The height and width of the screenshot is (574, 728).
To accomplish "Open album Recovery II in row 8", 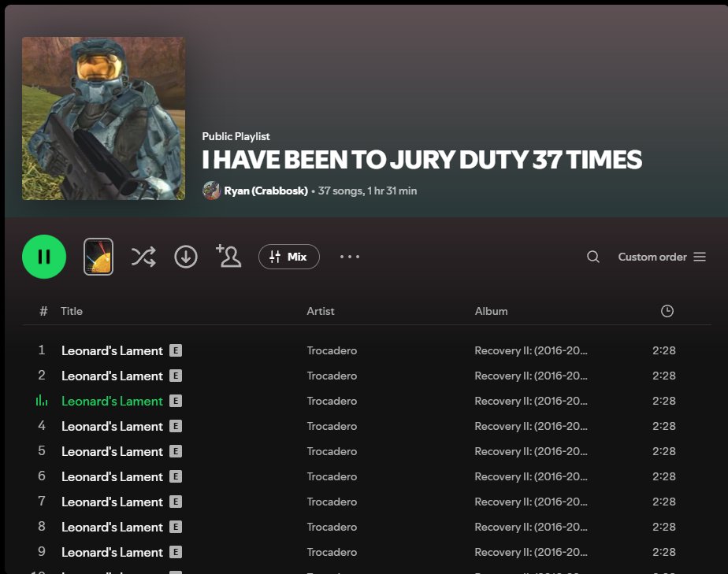I will [531, 527].
